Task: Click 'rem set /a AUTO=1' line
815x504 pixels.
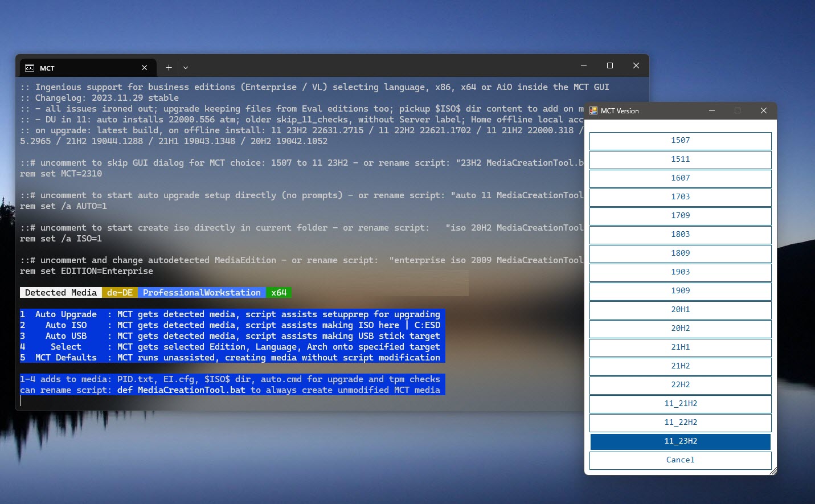Action: click(63, 206)
